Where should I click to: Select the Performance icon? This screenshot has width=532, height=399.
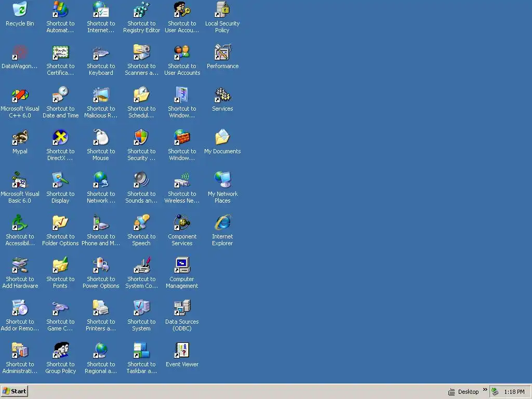coord(222,52)
